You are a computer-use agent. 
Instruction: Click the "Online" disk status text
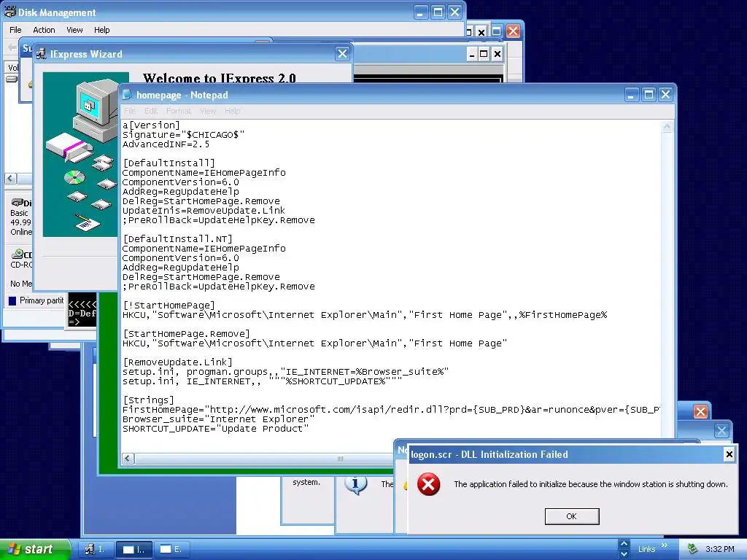click(21, 232)
